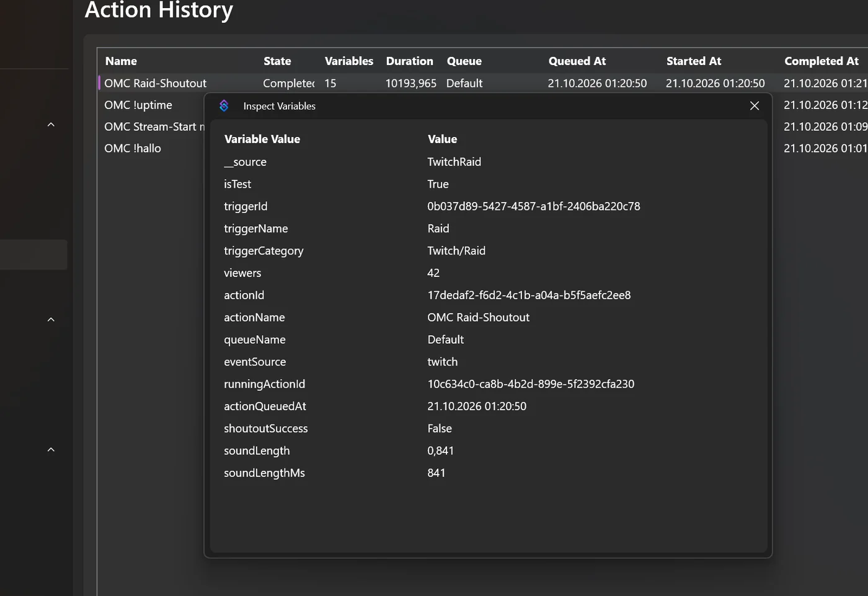Sort by the State column header
The width and height of the screenshot is (868, 596).
(277, 61)
